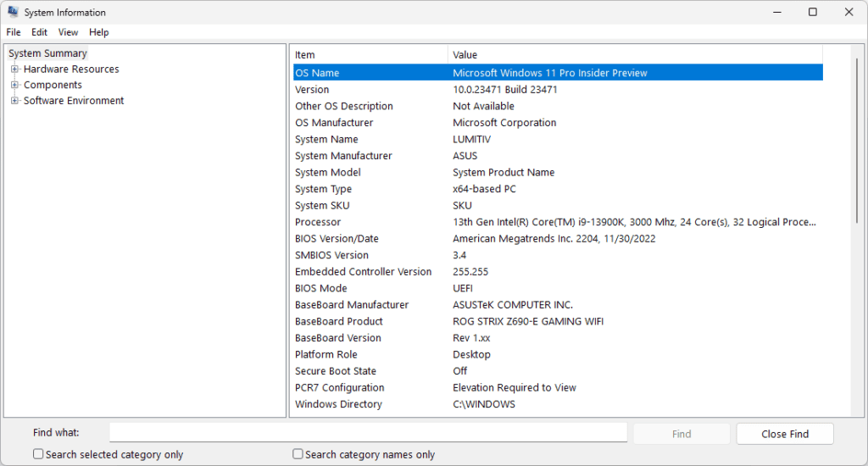This screenshot has height=466, width=868.
Task: Click the C:\WINDOWS value
Action: [x=484, y=404]
